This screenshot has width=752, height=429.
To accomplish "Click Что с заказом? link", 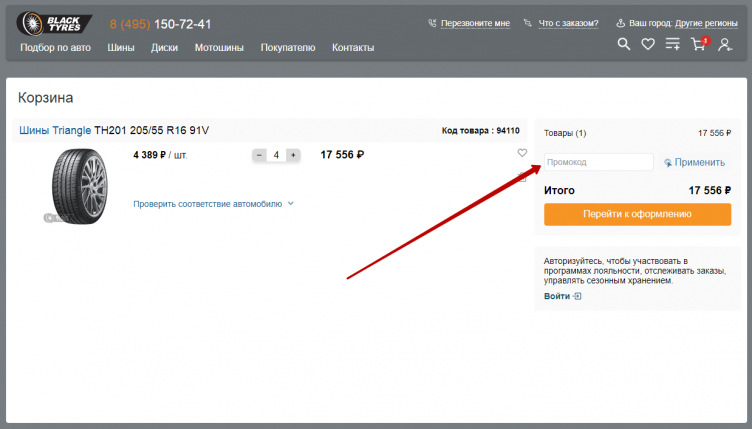I will point(568,23).
